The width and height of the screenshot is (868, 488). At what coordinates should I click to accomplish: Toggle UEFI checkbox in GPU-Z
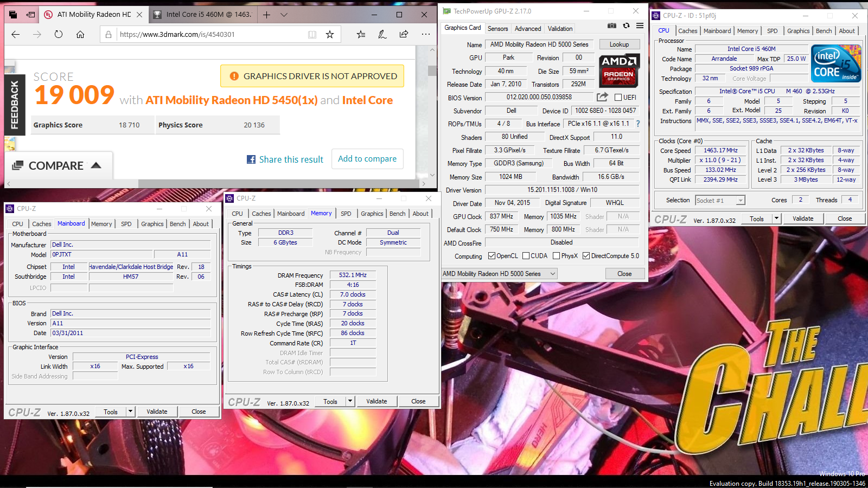[618, 98]
